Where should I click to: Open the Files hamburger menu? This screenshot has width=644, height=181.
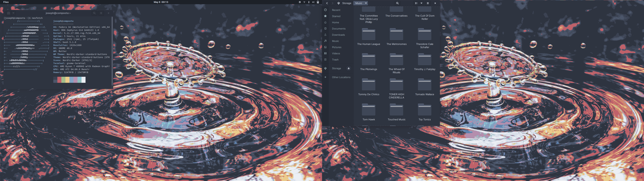coord(428,3)
